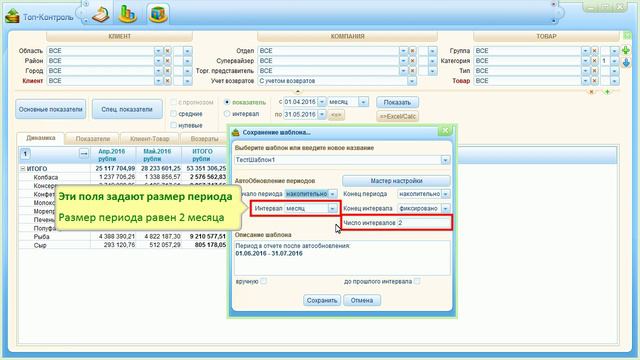Screen dimensions: 640x360
Task: Enable the средние checkbox
Action: point(173,114)
